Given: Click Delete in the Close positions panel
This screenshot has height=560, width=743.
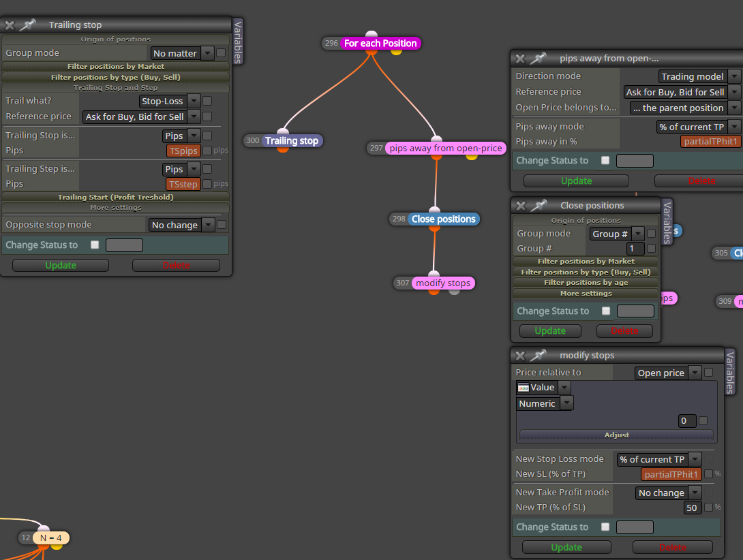Looking at the screenshot, I should click(624, 330).
